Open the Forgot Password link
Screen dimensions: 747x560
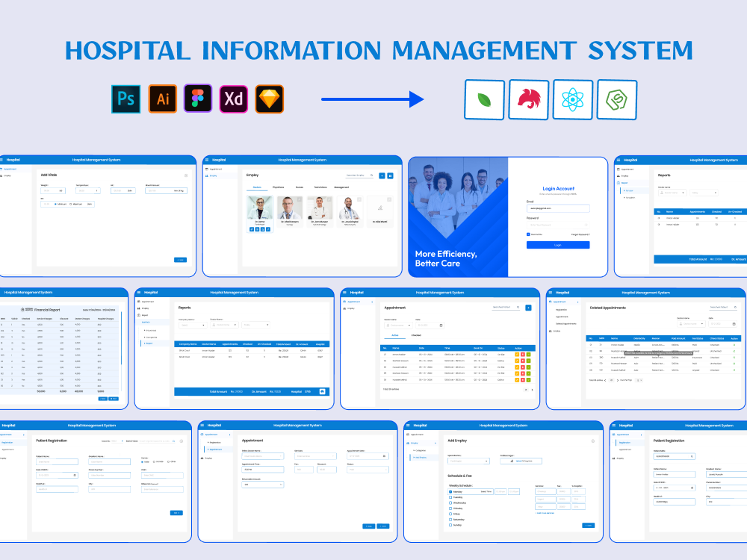[x=580, y=234]
